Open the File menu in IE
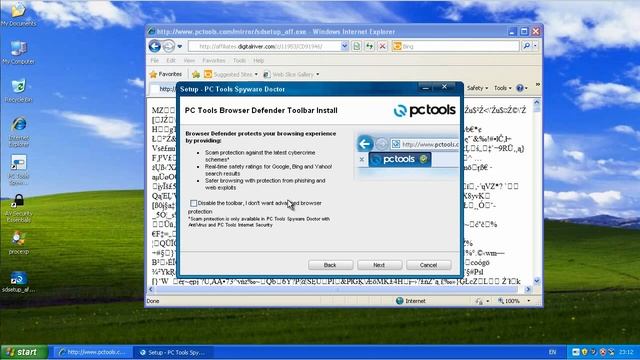This screenshot has height=360, width=640. [155, 60]
